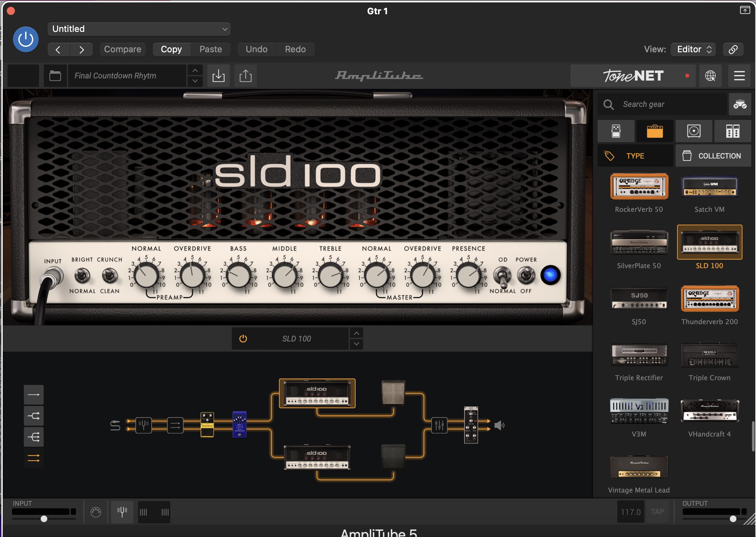Select the SJ50 amp thumbnail
The height and width of the screenshot is (537, 756).
pos(639,298)
